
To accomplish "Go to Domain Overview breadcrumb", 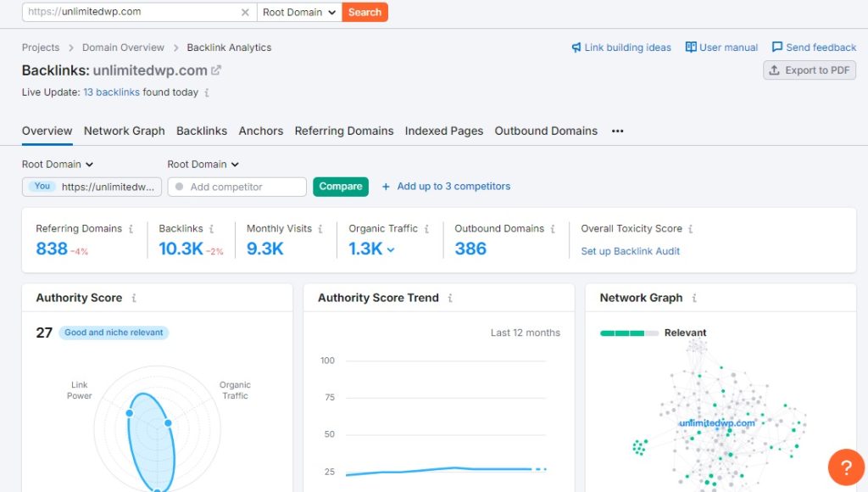I will coord(123,48).
